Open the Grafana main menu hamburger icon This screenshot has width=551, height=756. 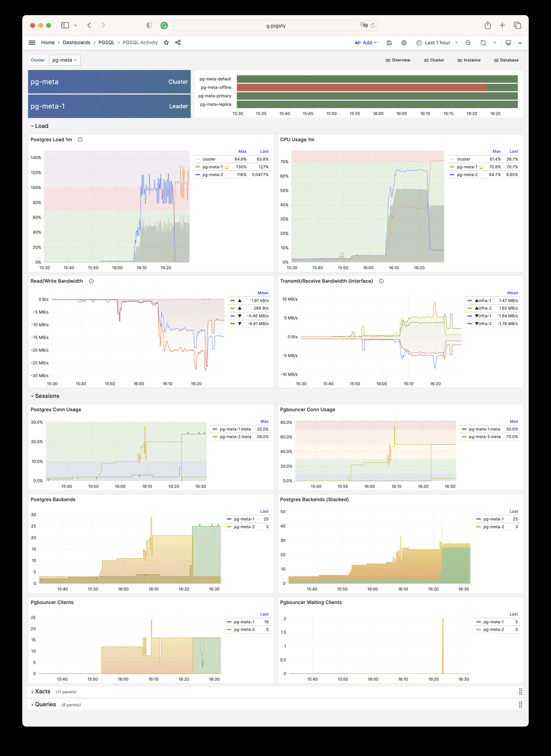tap(32, 42)
